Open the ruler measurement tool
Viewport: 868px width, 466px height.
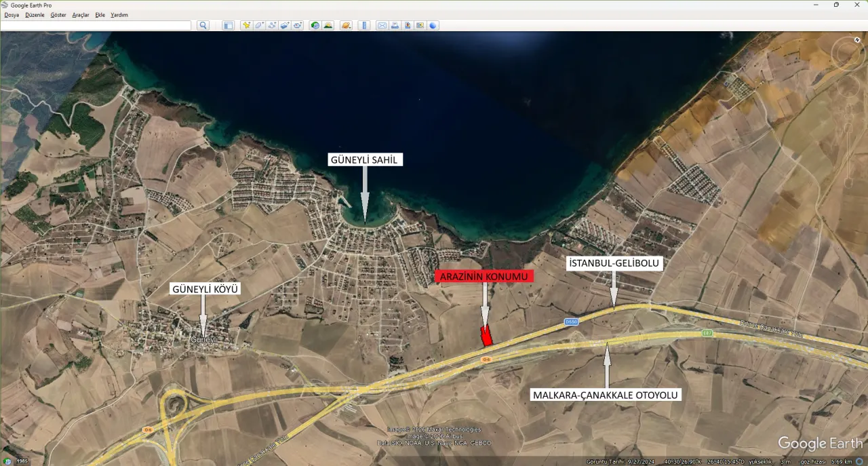(364, 25)
